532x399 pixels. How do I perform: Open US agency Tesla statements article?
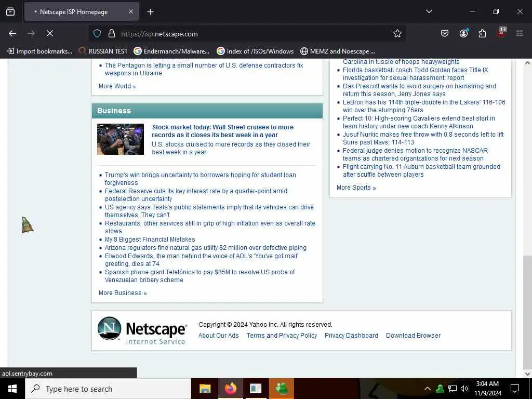click(209, 211)
